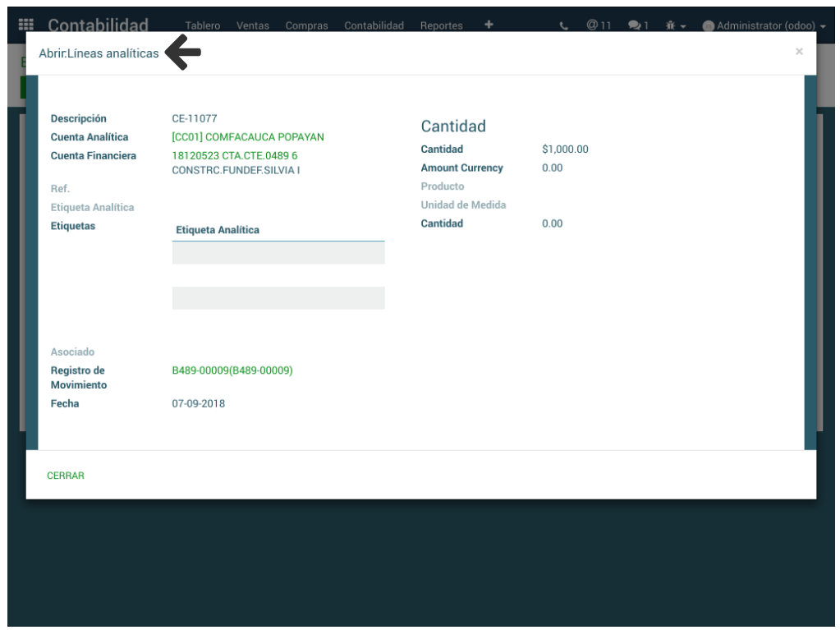Screen dimensions: 840x630
Task: Open the [CC01] COMFACAUCA POPAYAN link
Action: click(x=248, y=137)
